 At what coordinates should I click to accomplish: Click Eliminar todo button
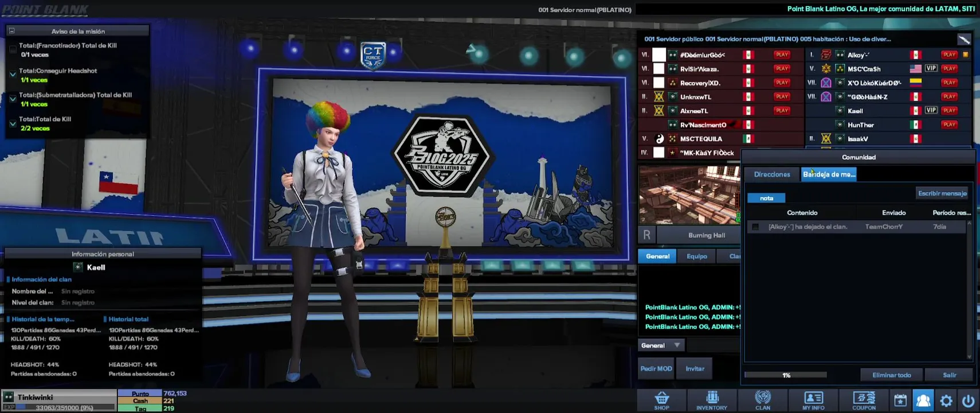tap(891, 375)
